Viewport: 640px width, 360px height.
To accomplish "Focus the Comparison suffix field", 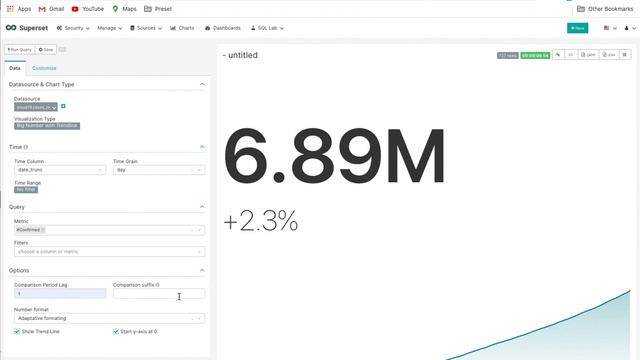I will pos(159,293).
